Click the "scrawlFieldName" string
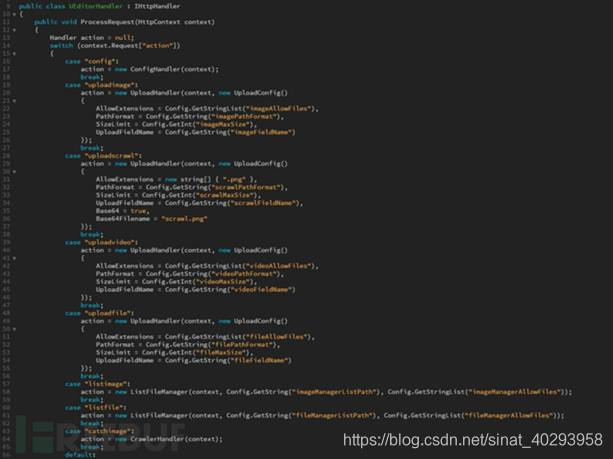Viewport: 613px width, 459px height. [x=265, y=203]
